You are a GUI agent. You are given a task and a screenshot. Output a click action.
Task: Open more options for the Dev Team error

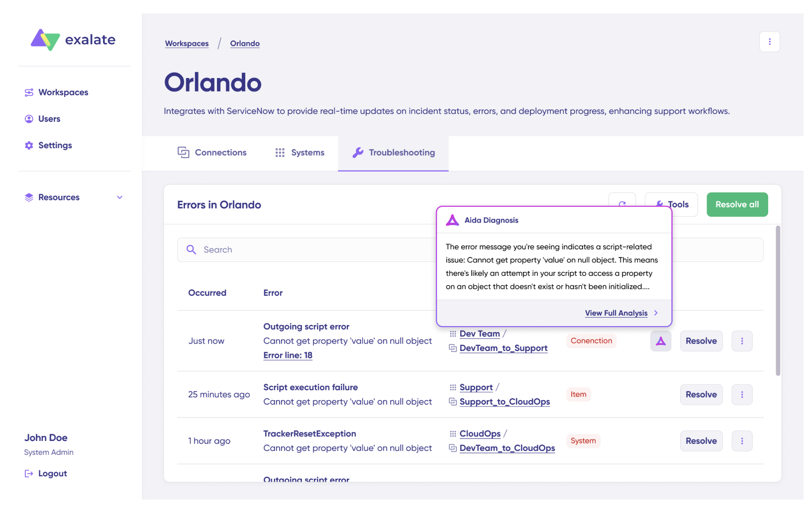click(x=742, y=341)
